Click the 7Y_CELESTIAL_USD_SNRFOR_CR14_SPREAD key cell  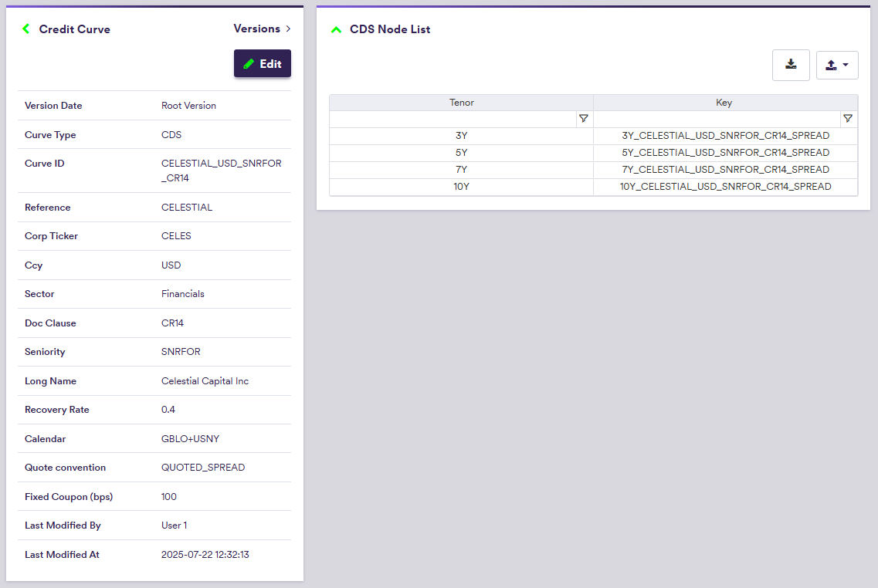tap(725, 170)
